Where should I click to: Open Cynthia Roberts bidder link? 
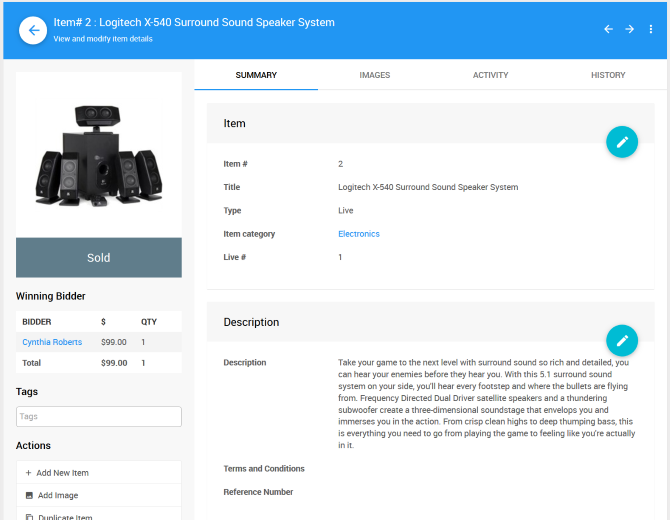52,342
